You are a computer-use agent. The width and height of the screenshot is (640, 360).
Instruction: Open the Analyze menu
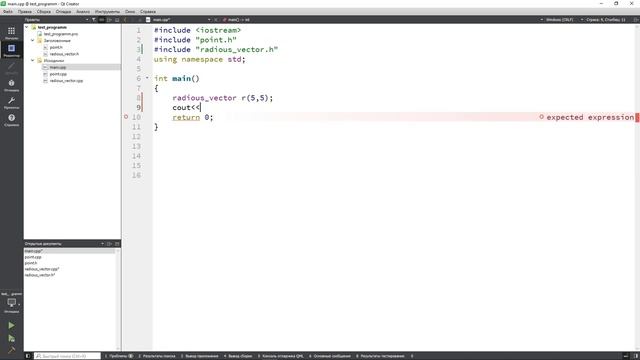tap(83, 11)
